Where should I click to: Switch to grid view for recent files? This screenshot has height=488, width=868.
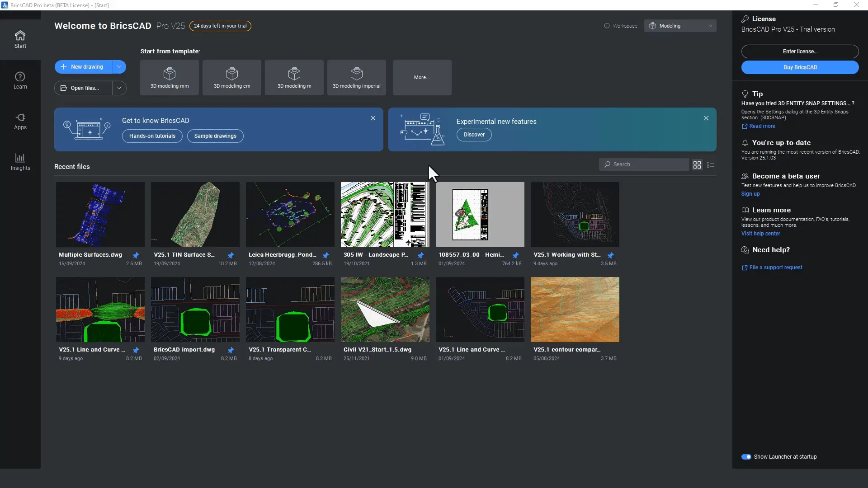click(x=697, y=164)
